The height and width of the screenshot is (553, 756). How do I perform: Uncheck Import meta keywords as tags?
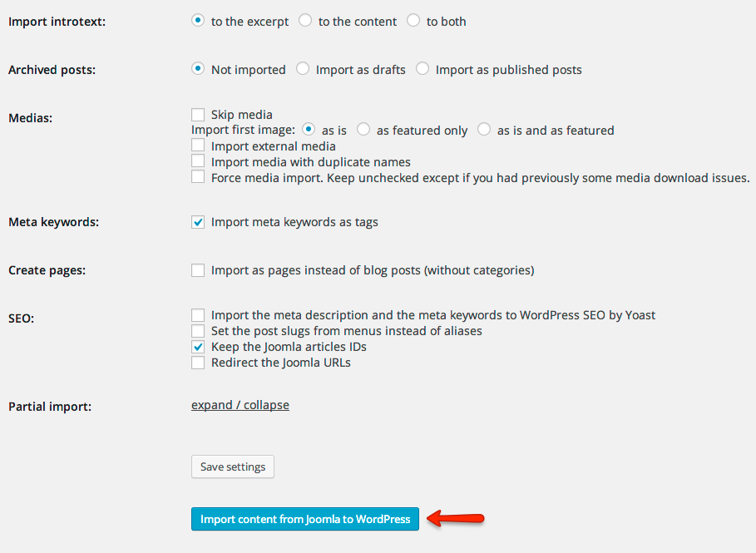[x=198, y=222]
